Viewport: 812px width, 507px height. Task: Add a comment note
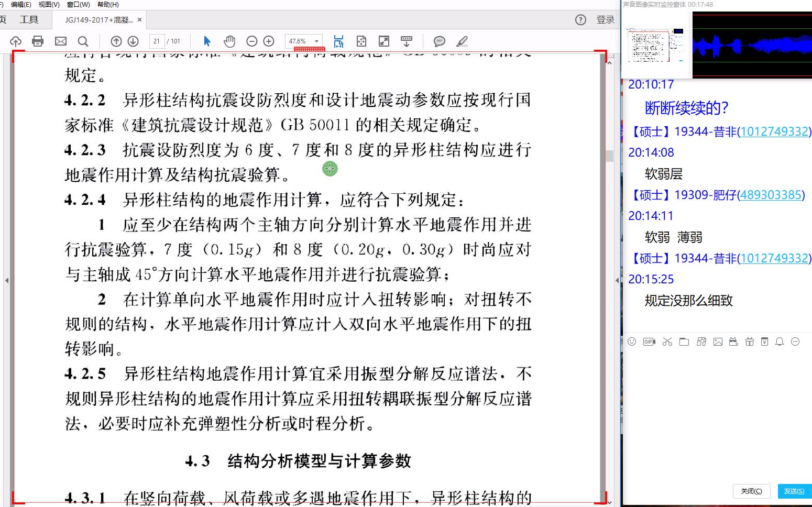tap(440, 41)
